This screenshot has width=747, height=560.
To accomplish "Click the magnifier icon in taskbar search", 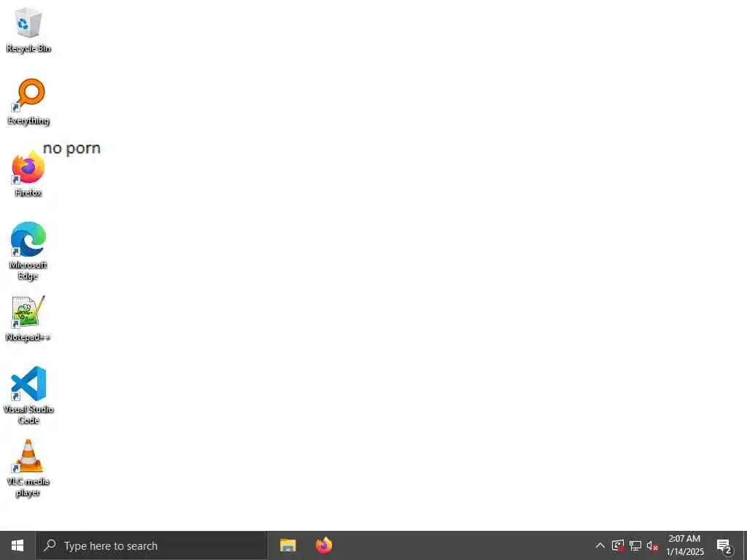I will 50,545.
